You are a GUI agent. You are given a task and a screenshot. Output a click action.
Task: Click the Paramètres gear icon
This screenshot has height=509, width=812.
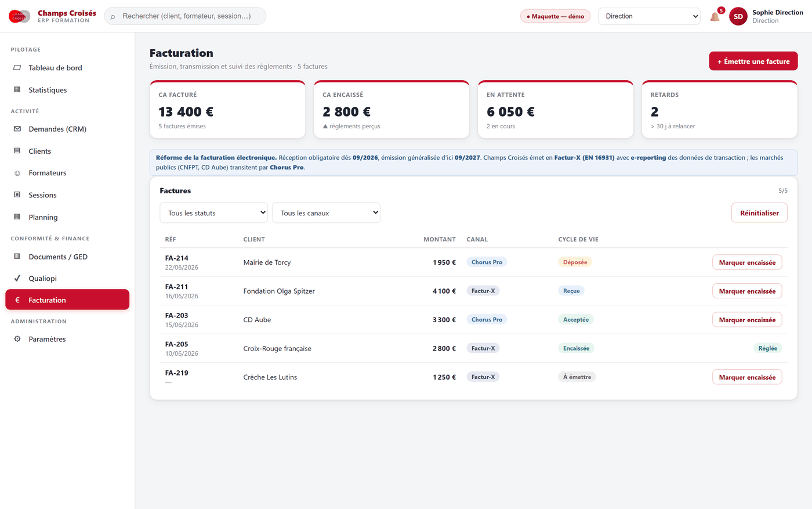17,339
